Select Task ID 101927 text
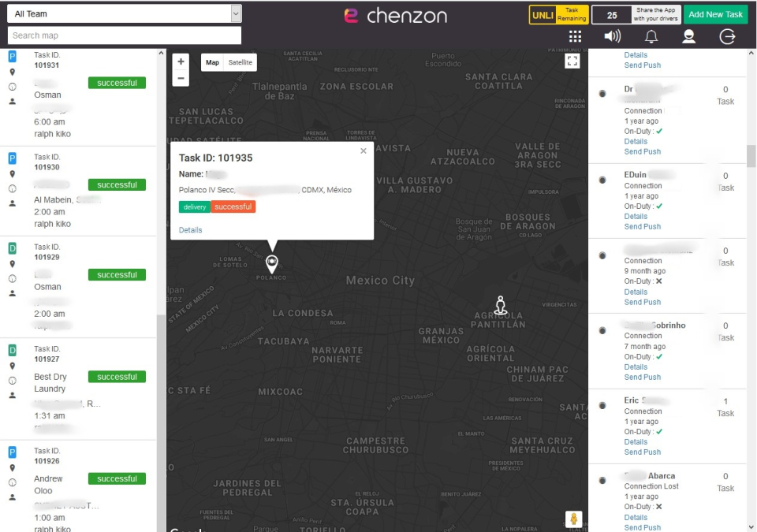Image resolution: width=757 pixels, height=532 pixels. (47, 354)
